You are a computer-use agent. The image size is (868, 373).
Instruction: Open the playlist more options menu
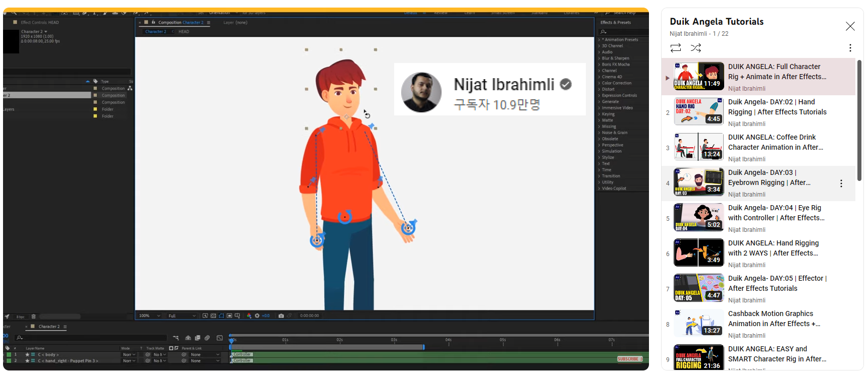pyautogui.click(x=850, y=48)
